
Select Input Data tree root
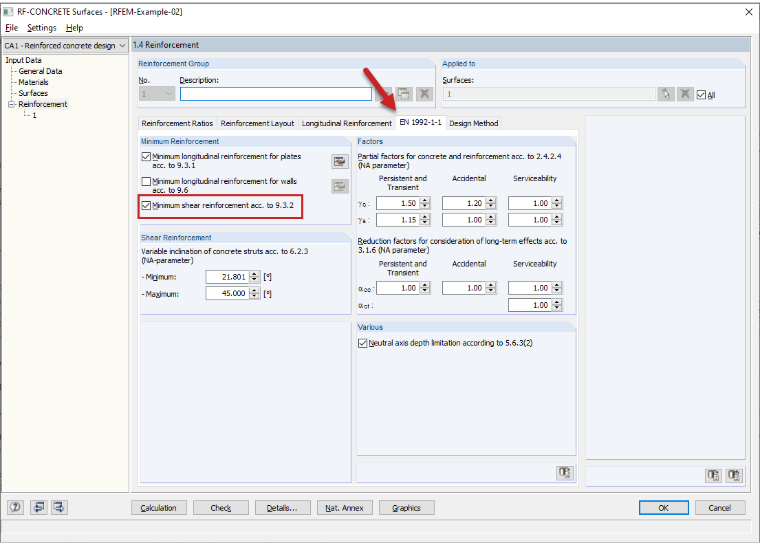pos(23,60)
